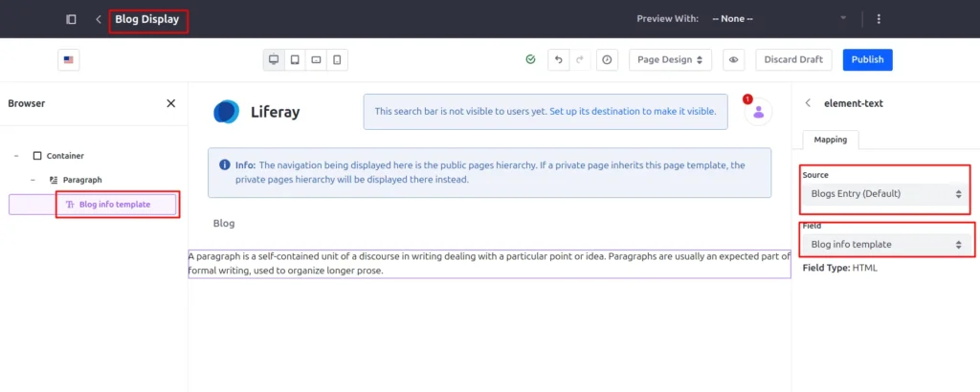The height and width of the screenshot is (392, 980).
Task: Click the Discard Draft button
Action: pos(793,60)
